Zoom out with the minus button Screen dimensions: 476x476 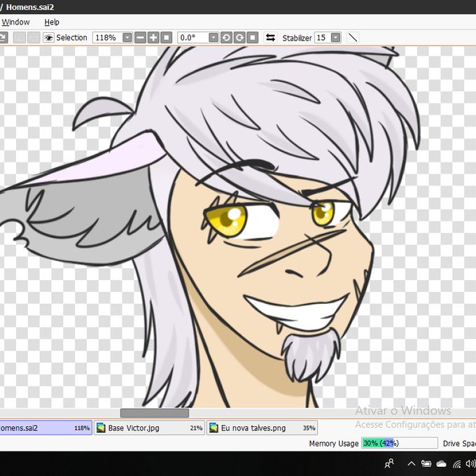coord(140,38)
